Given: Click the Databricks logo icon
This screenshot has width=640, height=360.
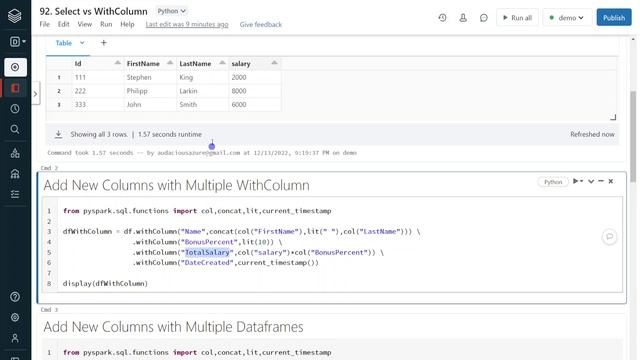Looking at the screenshot, I should point(15,16).
